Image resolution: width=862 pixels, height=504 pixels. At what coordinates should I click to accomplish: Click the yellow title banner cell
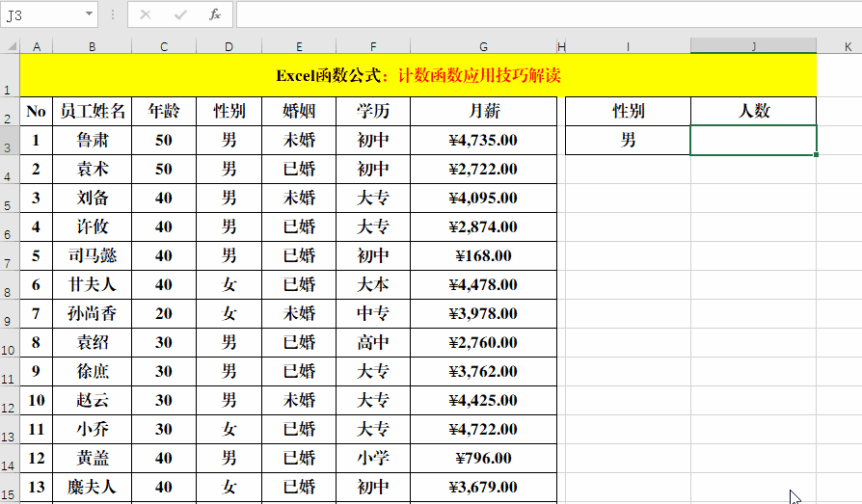[418, 75]
